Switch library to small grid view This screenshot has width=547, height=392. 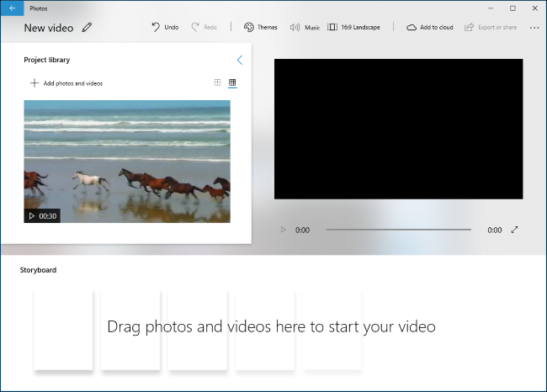233,82
